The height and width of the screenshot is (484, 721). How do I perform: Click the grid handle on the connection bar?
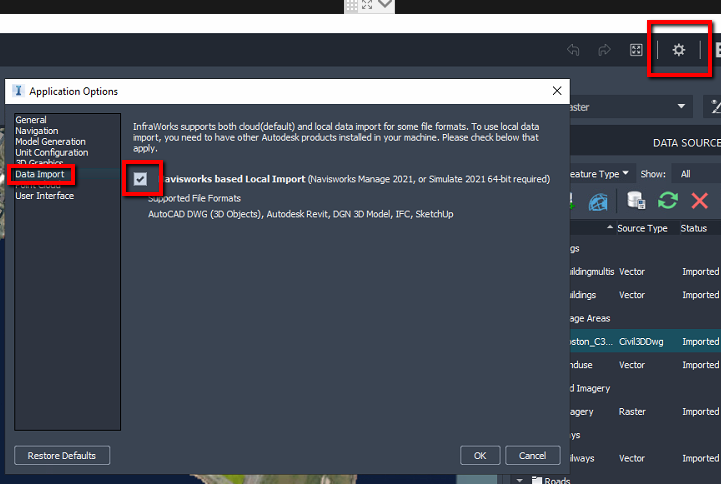pos(352,6)
